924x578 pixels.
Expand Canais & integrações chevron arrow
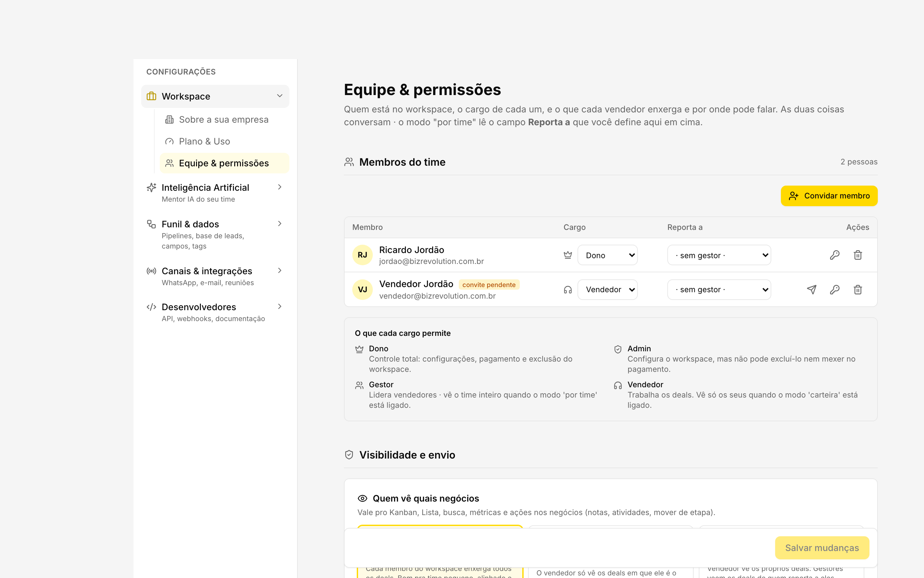[280, 271]
